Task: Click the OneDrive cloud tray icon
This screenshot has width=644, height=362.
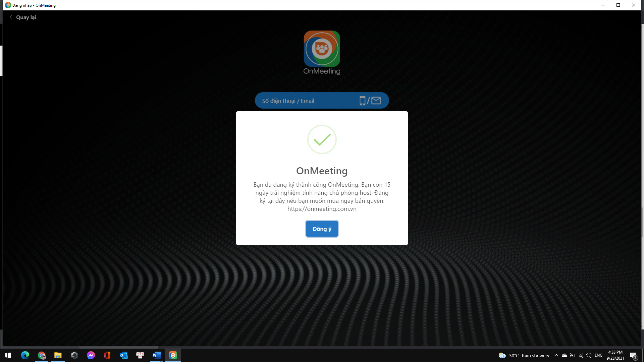Action: point(565,355)
